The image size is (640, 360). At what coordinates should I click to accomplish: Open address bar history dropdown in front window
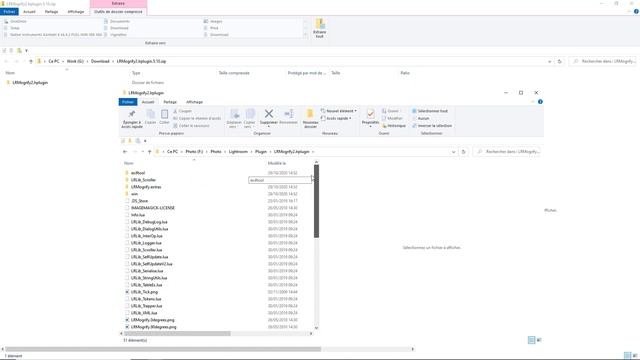453,152
